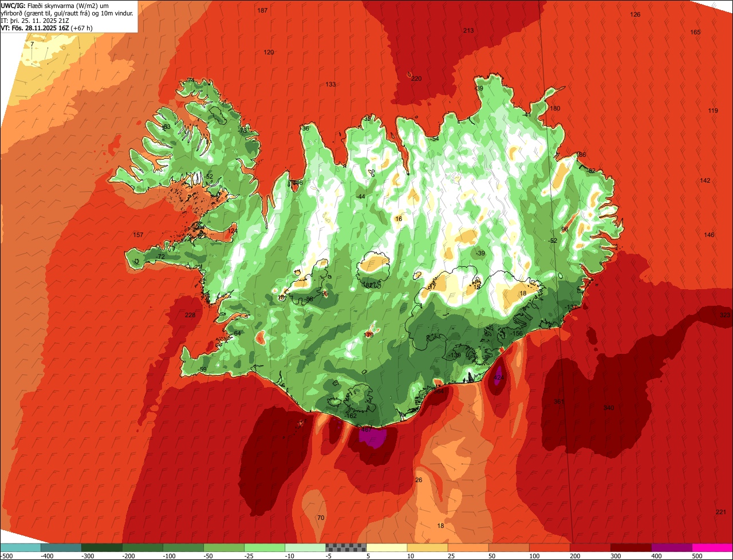Click the '59' value on the southwest coast

(x=203, y=369)
